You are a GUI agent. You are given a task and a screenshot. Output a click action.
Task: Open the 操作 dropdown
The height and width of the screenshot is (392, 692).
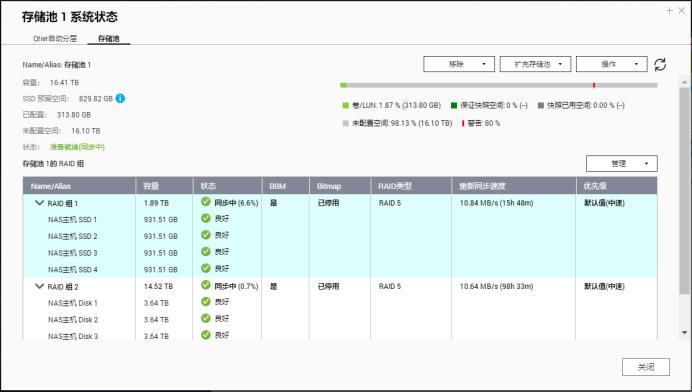(612, 64)
